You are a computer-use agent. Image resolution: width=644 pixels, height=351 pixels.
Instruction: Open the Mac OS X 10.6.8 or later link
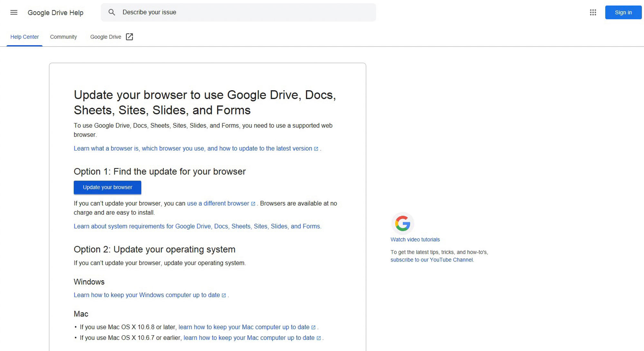(x=244, y=327)
